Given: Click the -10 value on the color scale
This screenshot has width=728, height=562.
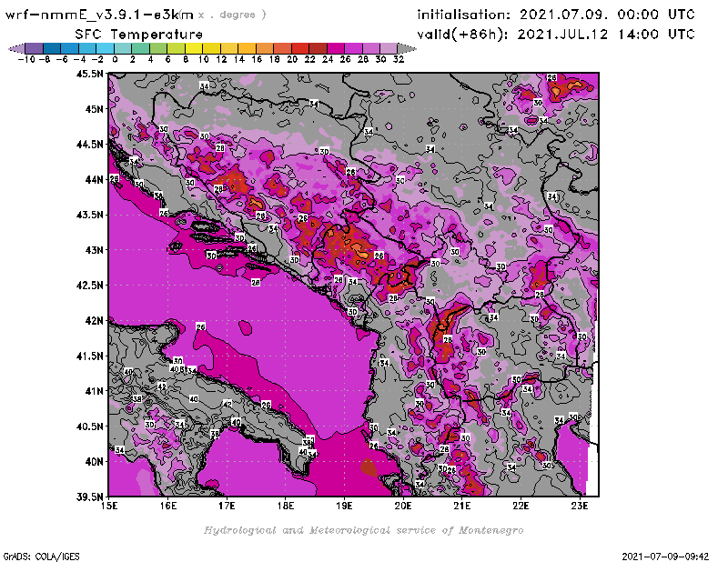Looking at the screenshot, I should (26, 59).
